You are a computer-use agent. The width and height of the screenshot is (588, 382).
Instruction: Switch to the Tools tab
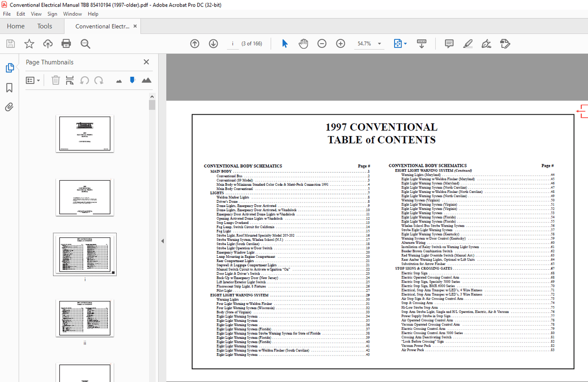point(45,26)
